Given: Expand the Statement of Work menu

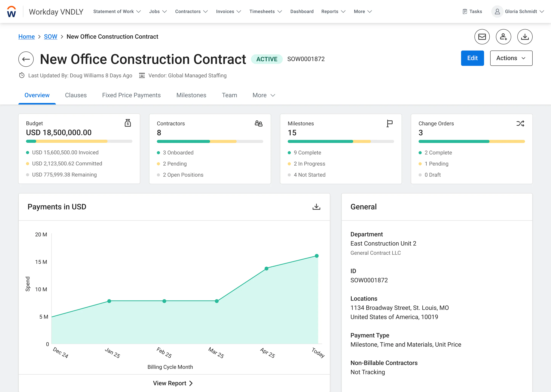Looking at the screenshot, I should point(117,11).
